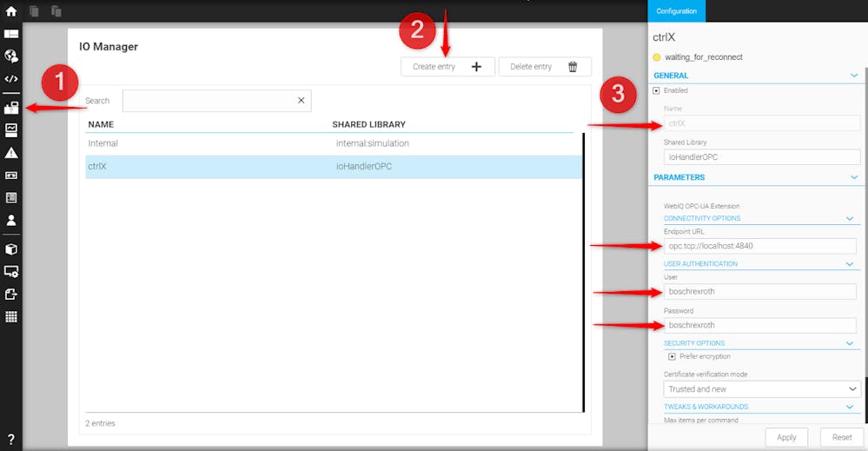Select the ctrlX row in table
The image size is (868, 451).
[x=334, y=167]
